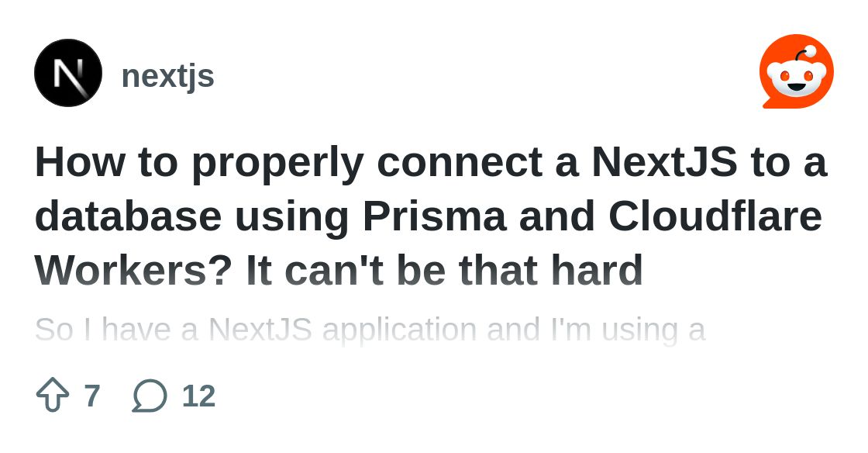Upvote the Prisma Cloudflare Workers post

52,394
